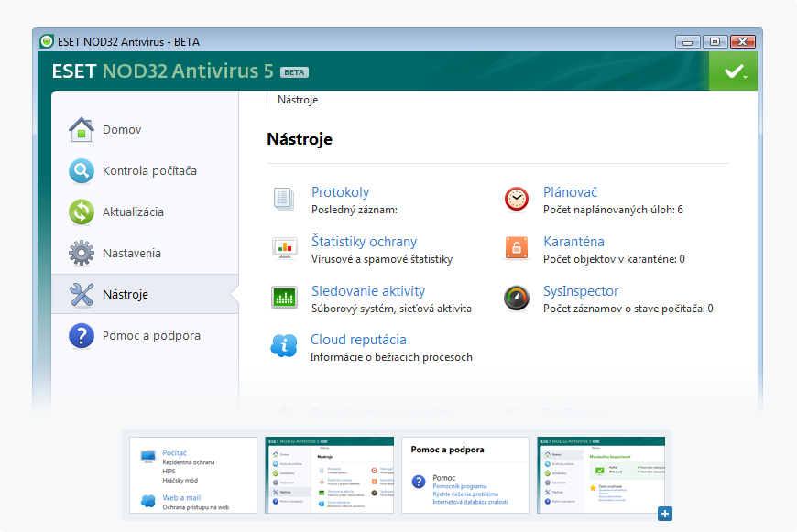Open the SysInspector link
The image size is (797, 532).
[580, 291]
